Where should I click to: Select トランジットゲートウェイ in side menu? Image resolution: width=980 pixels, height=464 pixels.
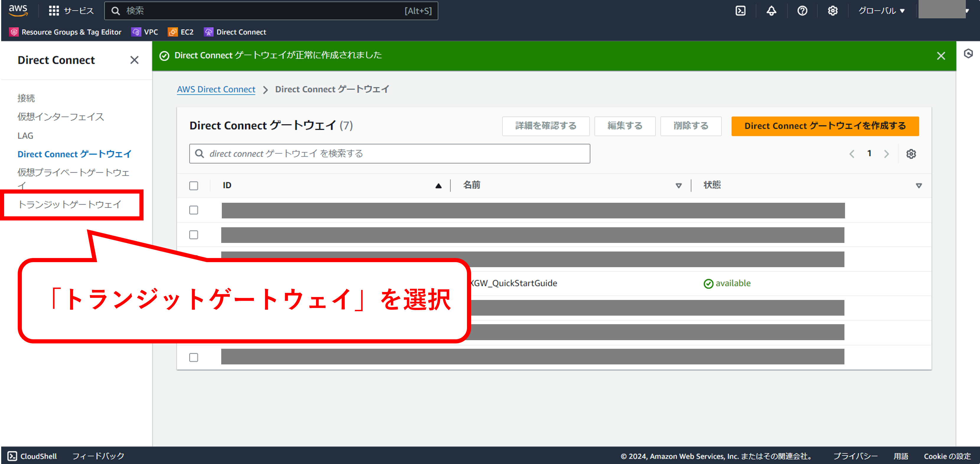click(x=70, y=205)
